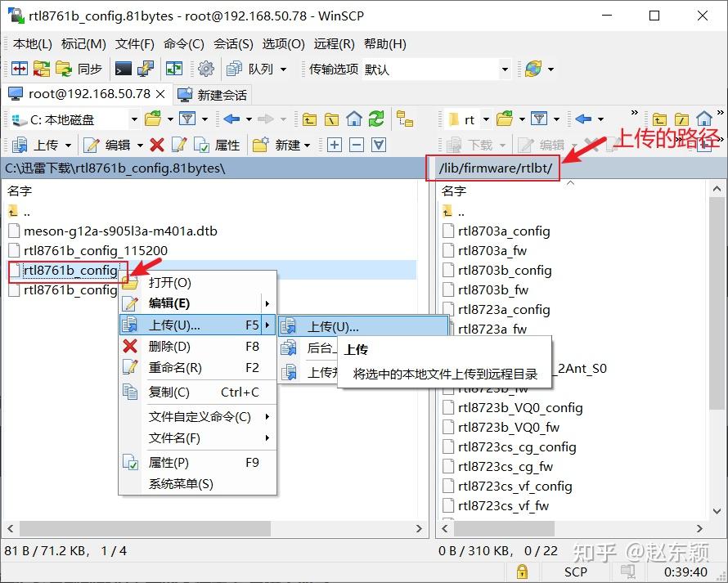Click the local directory tree icon
This screenshot has width=728, height=583.
pos(406,119)
